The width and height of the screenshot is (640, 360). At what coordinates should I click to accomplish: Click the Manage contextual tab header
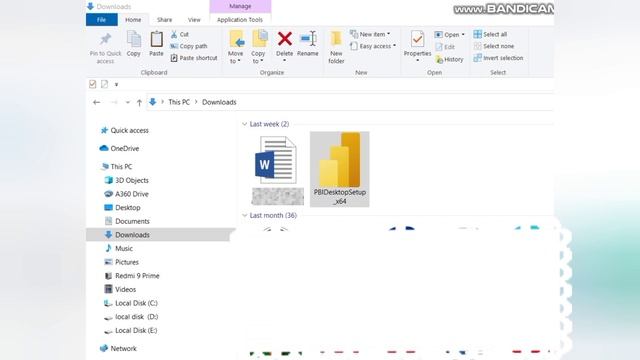240,6
